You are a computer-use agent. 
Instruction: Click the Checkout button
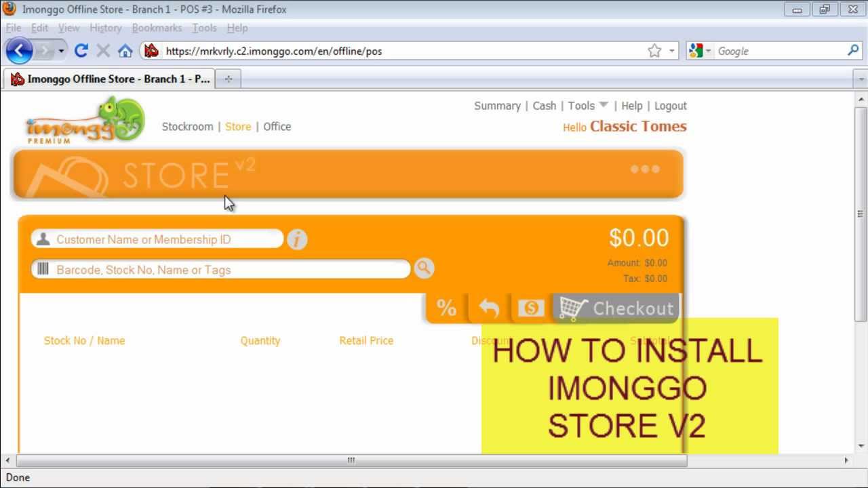tap(616, 308)
